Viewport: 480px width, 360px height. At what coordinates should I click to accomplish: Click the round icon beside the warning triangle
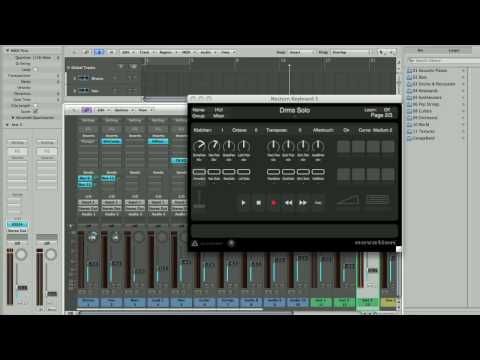pos(231,243)
